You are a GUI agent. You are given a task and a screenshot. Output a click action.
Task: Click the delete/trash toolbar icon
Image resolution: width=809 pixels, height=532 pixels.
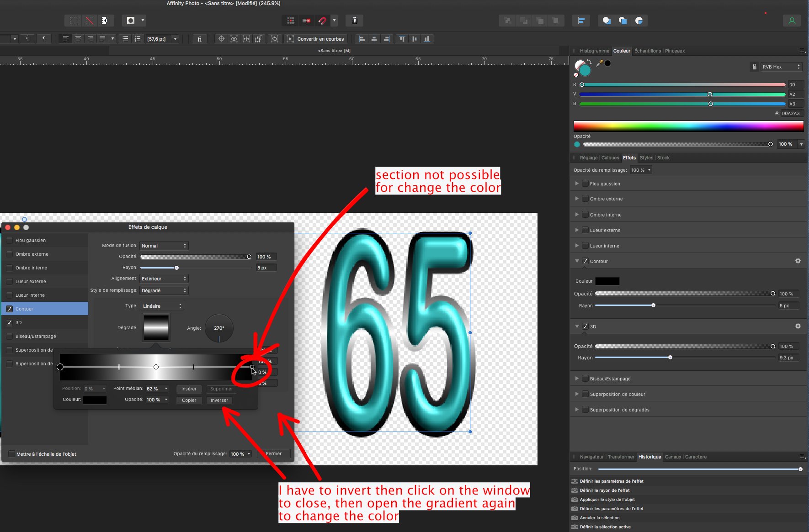coord(355,21)
